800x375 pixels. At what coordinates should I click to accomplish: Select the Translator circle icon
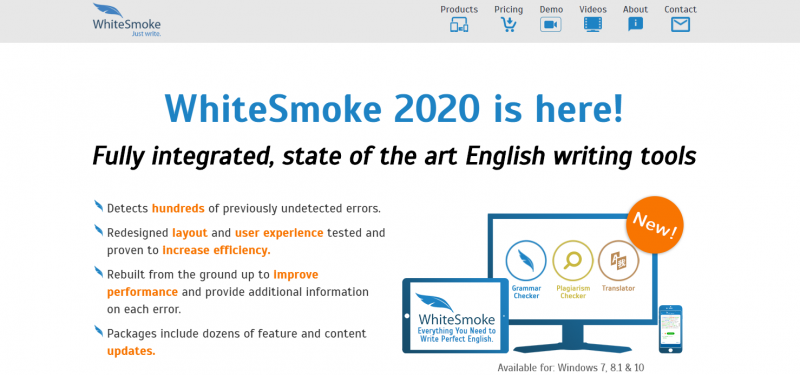[x=618, y=261]
